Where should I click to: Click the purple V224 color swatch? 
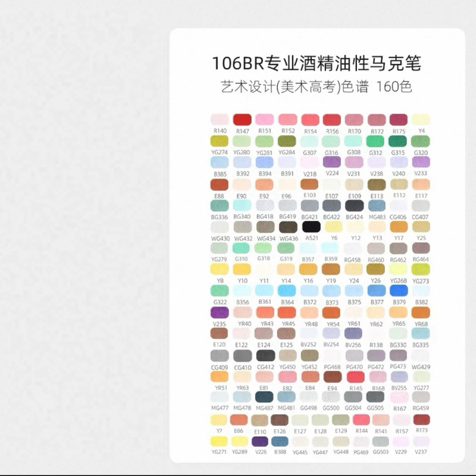click(331, 162)
